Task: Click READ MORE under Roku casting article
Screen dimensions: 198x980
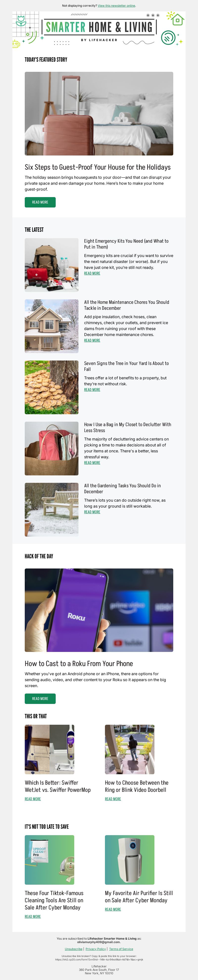Action: 40,698
